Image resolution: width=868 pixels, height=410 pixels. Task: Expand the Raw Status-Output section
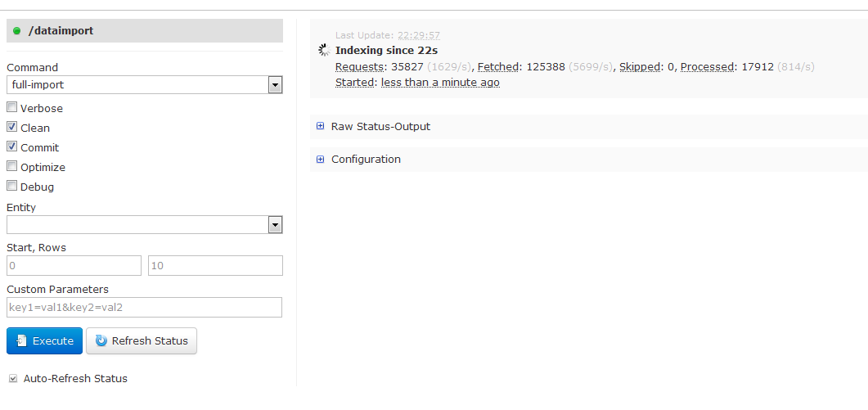click(380, 127)
